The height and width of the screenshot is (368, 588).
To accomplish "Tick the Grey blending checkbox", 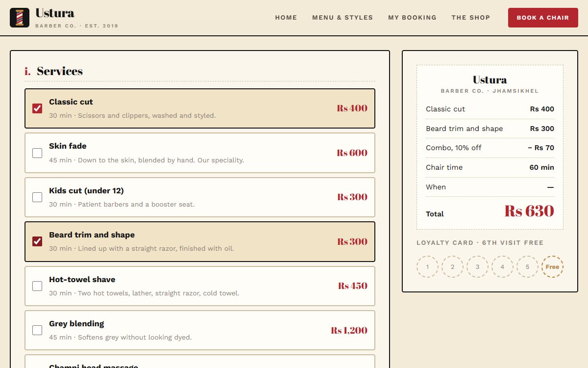I will (37, 330).
